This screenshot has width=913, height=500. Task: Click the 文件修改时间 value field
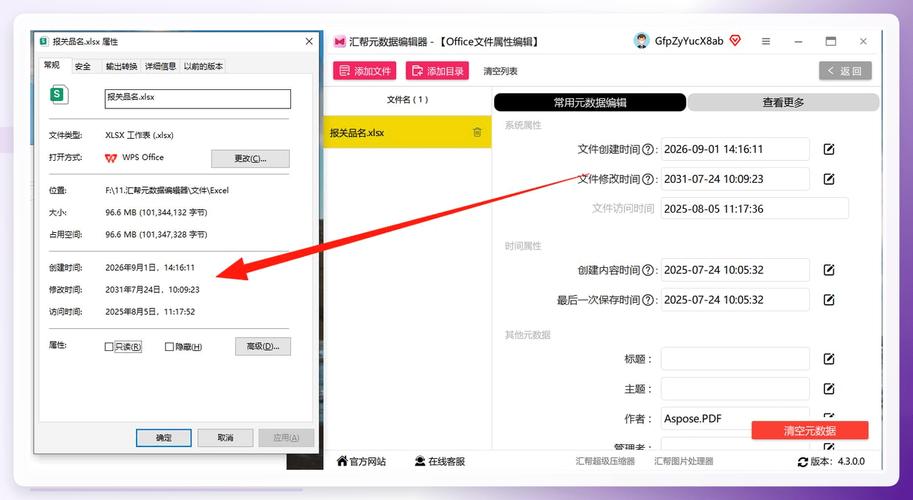click(735, 179)
